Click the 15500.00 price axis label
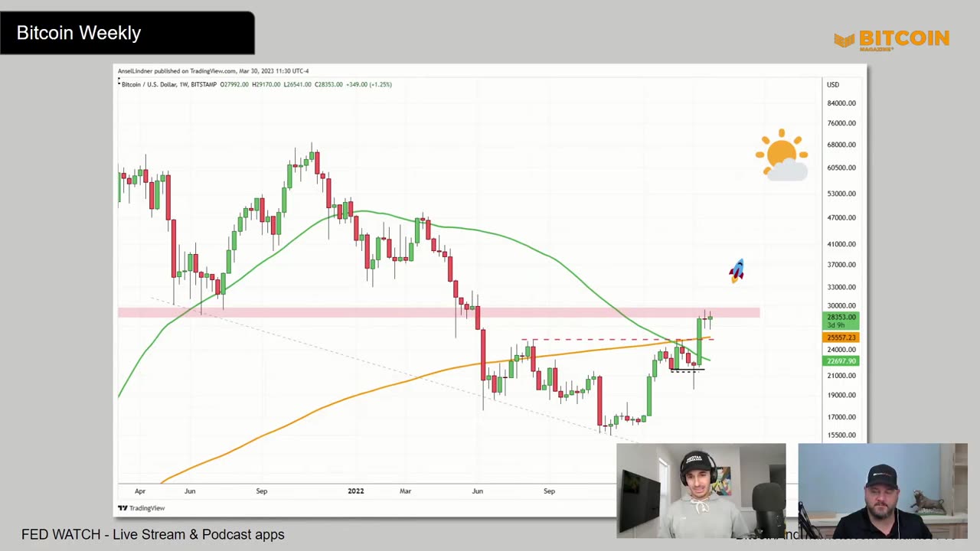The image size is (980, 551). (x=841, y=435)
